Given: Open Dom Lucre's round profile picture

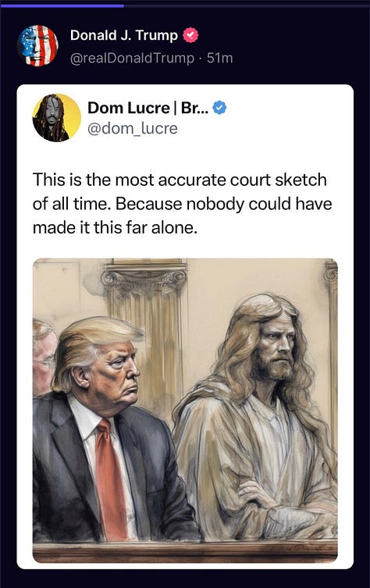Looking at the screenshot, I should (x=57, y=117).
